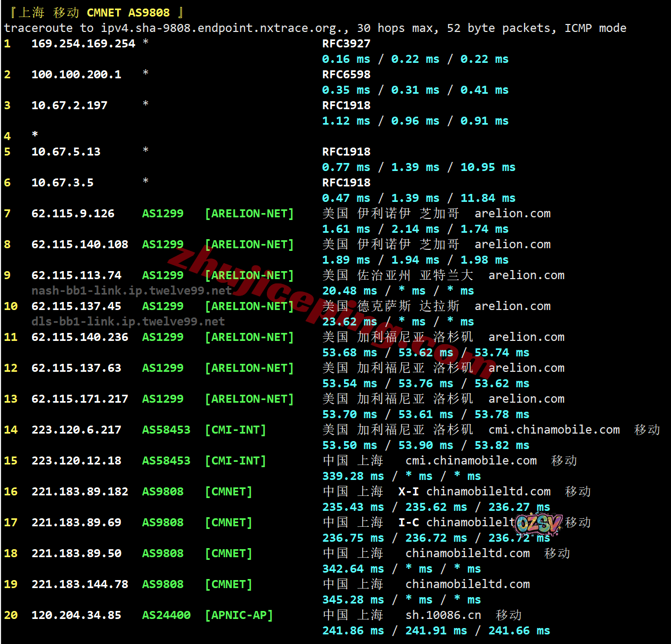Select IP address 169.254.169.254 on hop 1
Image resolution: width=671 pixels, height=644 pixels.
83,44
